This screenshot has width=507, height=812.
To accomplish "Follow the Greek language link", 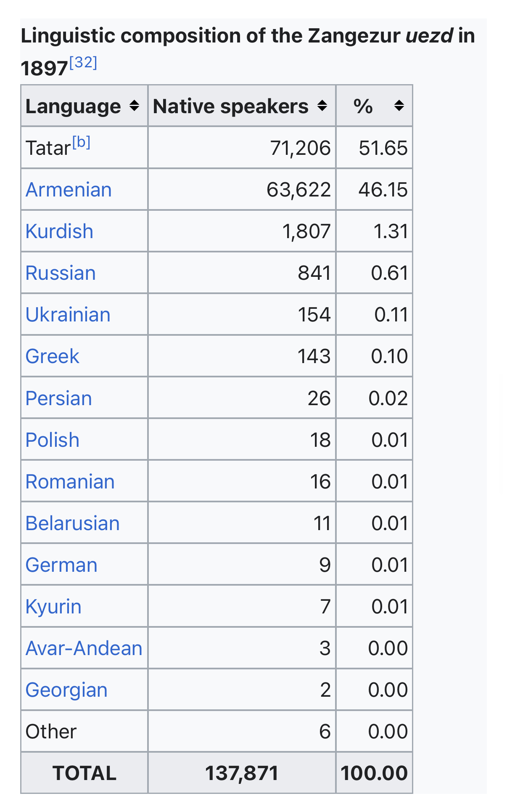I will tap(52, 356).
